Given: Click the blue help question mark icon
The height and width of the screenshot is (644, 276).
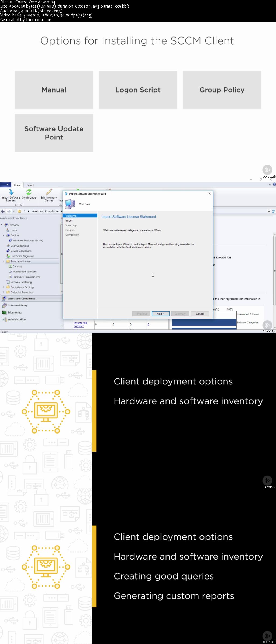Looking at the screenshot, I should tap(274, 185).
